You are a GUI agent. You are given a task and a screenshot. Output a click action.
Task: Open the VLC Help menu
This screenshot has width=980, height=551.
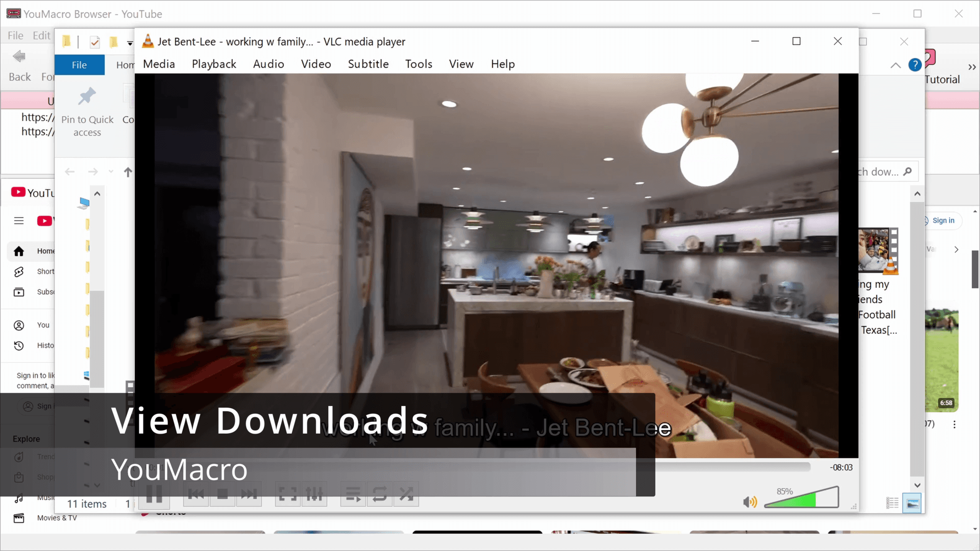pos(503,64)
